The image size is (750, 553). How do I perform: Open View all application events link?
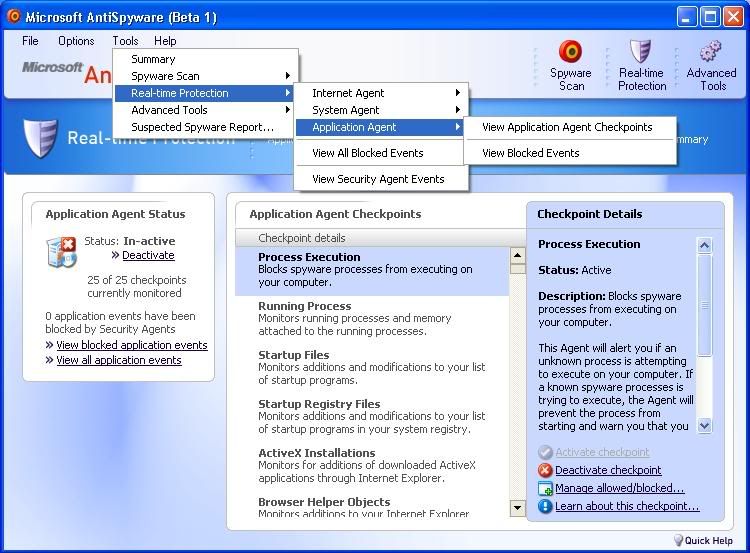(119, 360)
